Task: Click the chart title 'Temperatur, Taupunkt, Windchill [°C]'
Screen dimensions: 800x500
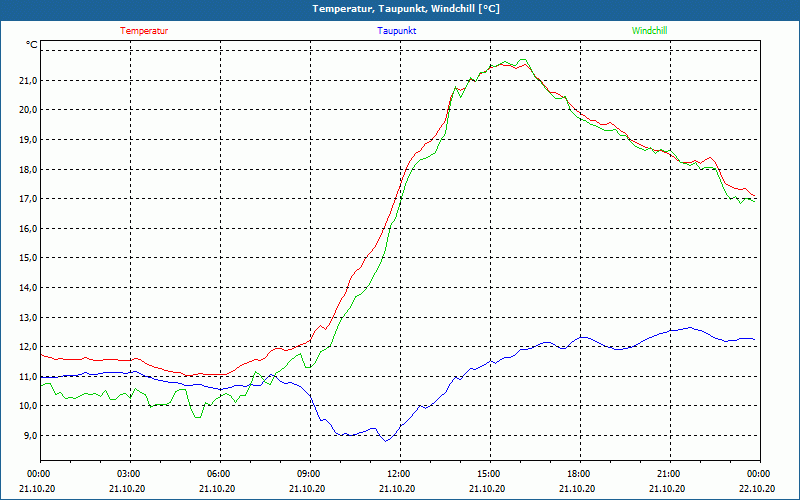Action: pyautogui.click(x=406, y=9)
